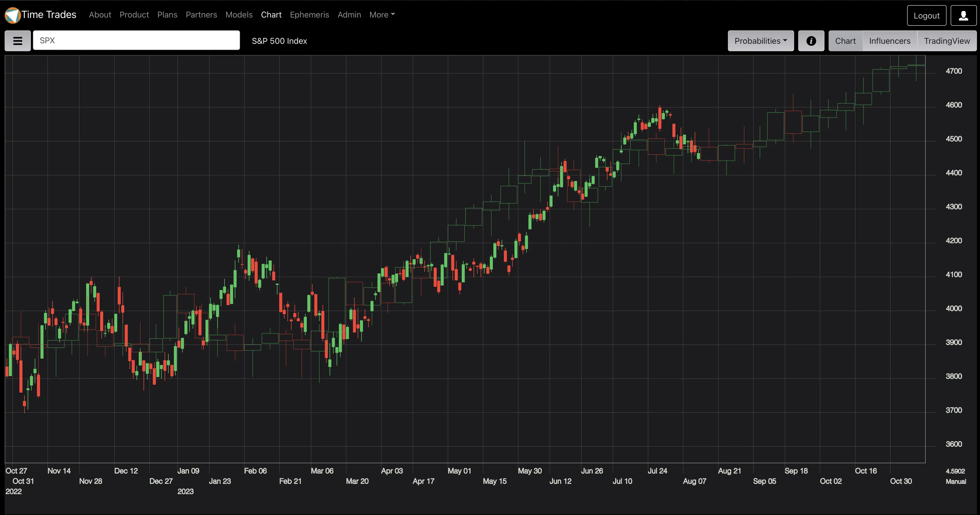The image size is (980, 515).
Task: Click the Apr 03 date label
Action: 392,471
